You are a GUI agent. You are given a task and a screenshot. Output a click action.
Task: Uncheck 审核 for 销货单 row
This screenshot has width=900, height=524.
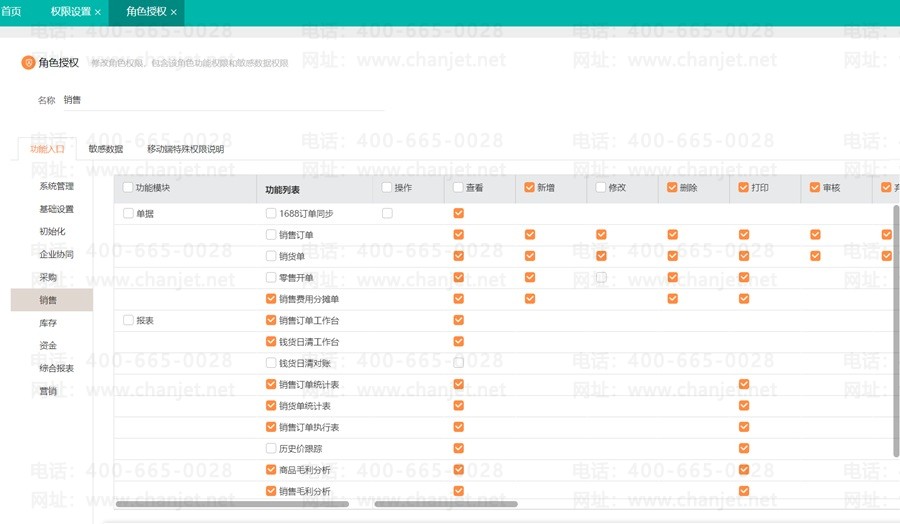815,256
